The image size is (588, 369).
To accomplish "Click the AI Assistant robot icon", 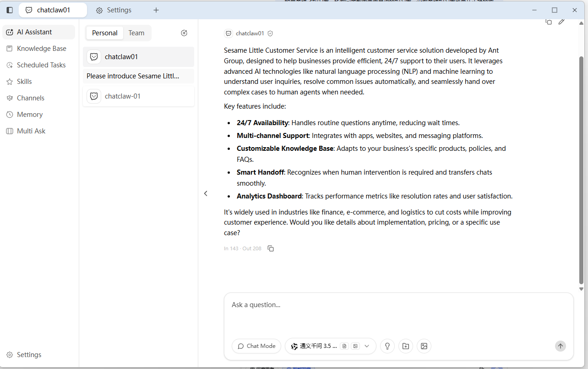I will (10, 32).
